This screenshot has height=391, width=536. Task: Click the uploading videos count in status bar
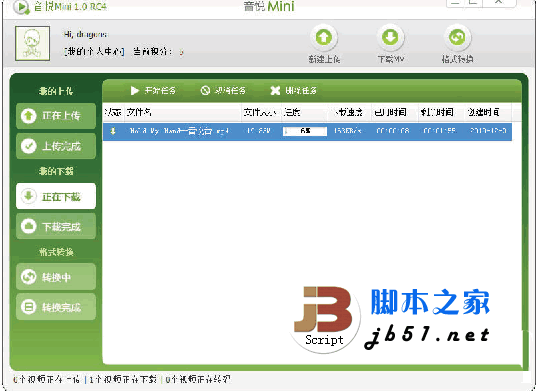(x=47, y=379)
